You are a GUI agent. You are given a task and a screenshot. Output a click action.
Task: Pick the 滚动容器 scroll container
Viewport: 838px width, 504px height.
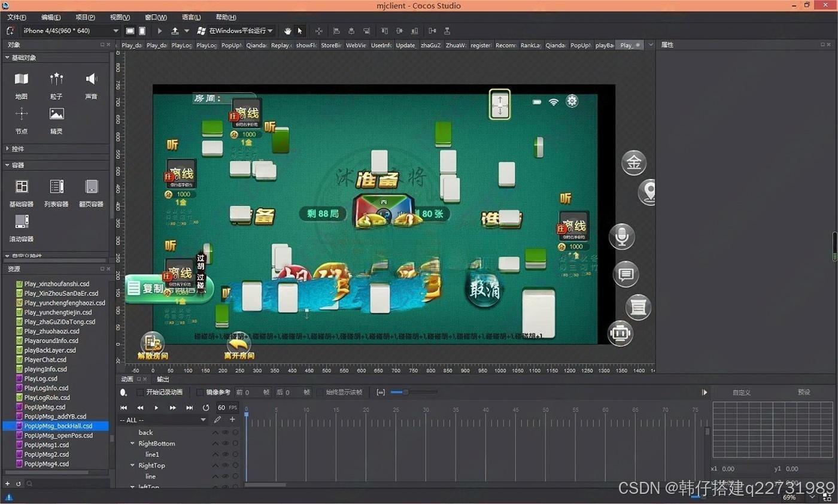coord(22,228)
